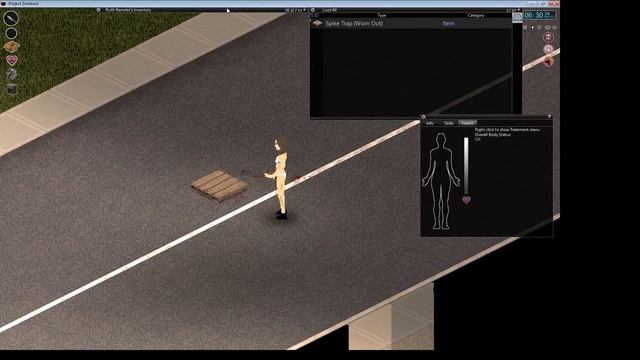Sort loot list by Type column
640x360 pixels.
click(x=382, y=15)
